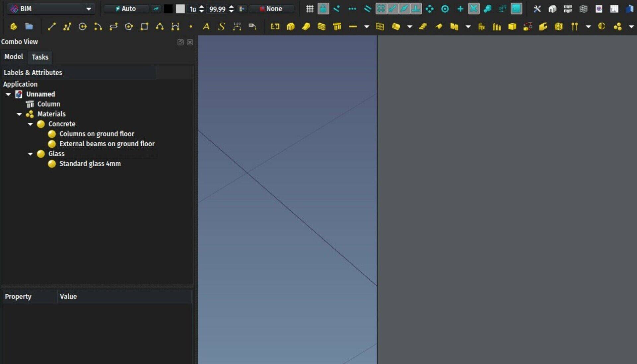Click the chair Equipment tool icon
The image size is (637, 364).
481,27
